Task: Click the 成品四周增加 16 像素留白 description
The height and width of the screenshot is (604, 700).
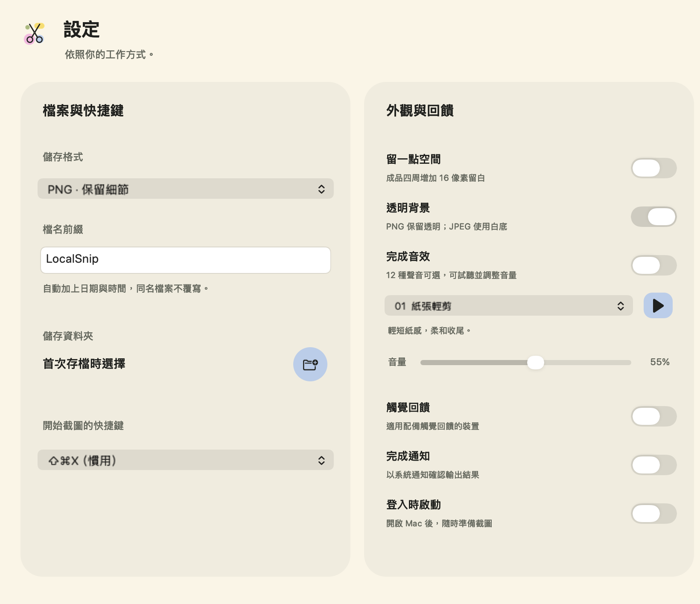Action: (x=435, y=178)
